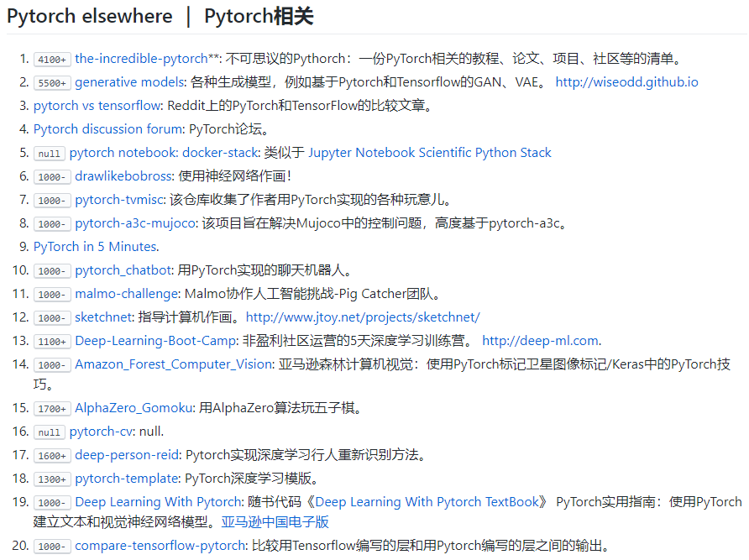This screenshot has height=560, width=749.
Task: Visit http://deep-ml.com link
Action: pyautogui.click(x=540, y=341)
